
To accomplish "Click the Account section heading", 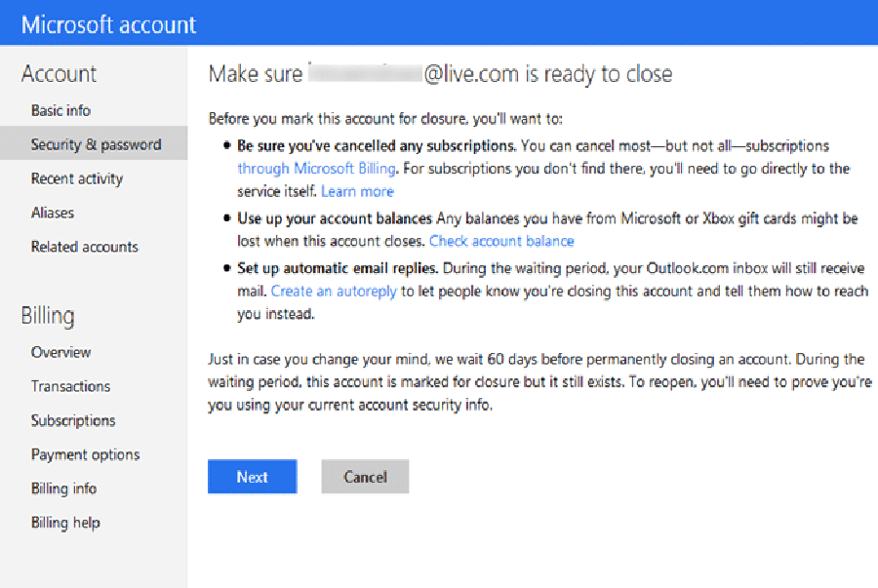I will (x=59, y=74).
